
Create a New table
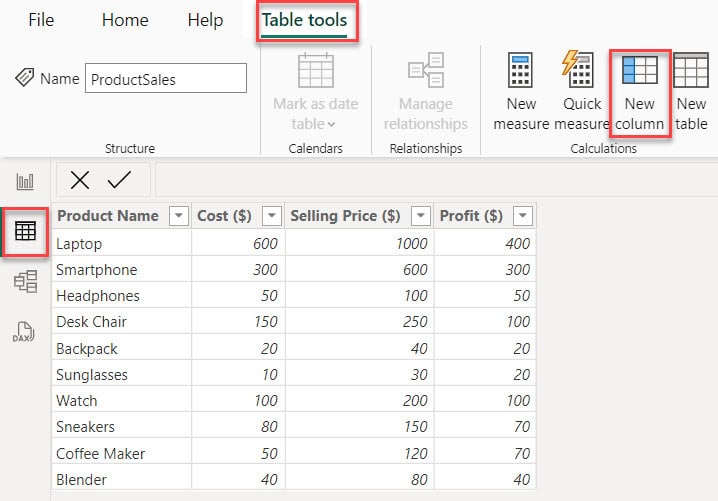pos(691,93)
